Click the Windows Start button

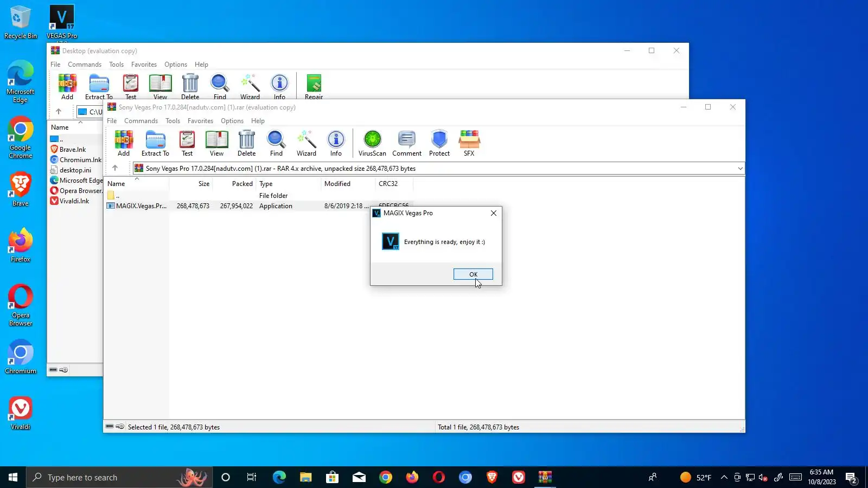[x=13, y=477]
